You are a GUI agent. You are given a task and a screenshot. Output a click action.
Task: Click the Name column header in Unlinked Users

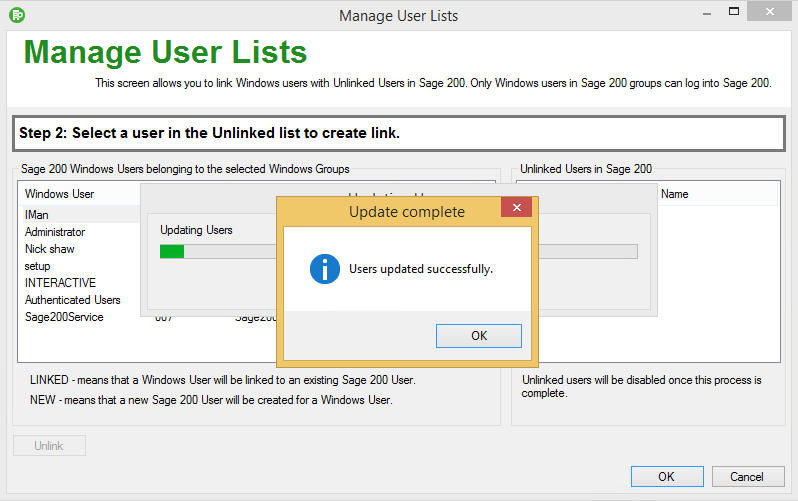pyautogui.click(x=675, y=194)
